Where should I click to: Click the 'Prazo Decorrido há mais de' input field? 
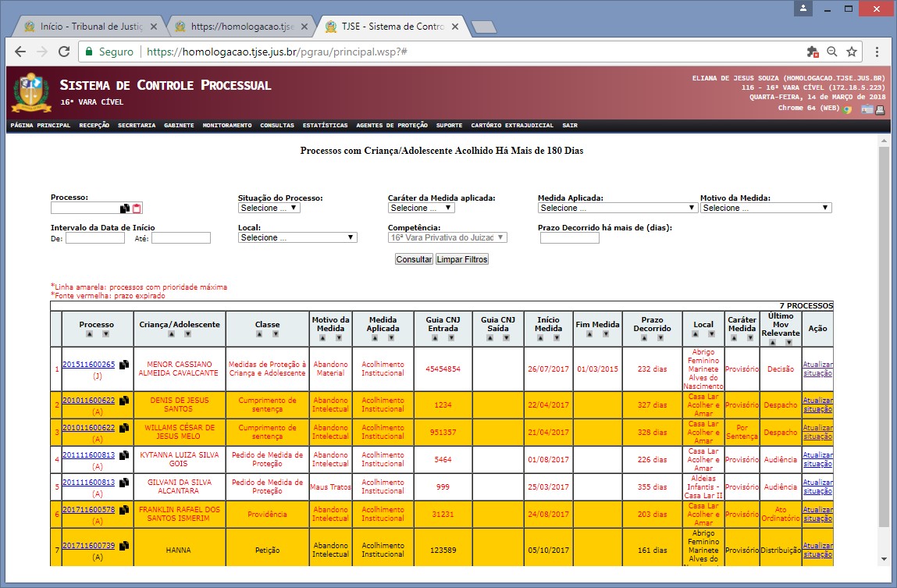pos(569,238)
